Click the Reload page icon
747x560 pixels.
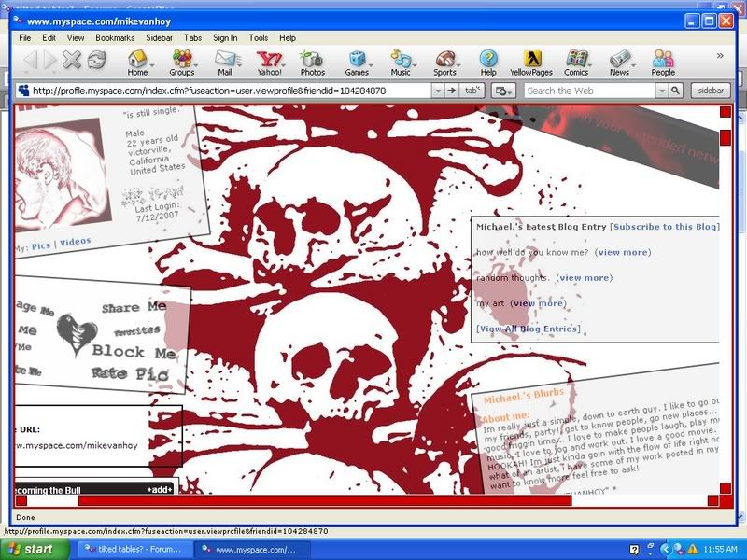pyautogui.click(x=96, y=61)
